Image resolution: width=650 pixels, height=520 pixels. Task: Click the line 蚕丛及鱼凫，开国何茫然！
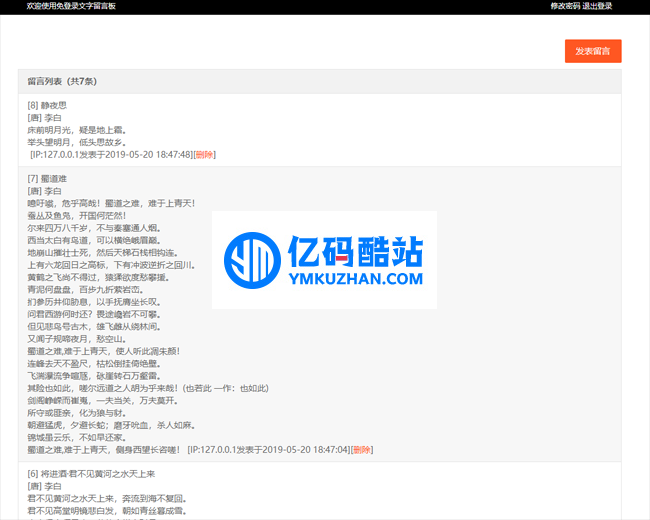[77, 216]
